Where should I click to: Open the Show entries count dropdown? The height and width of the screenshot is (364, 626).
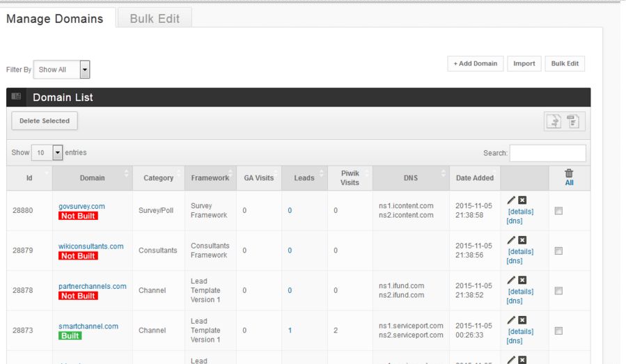click(x=47, y=152)
